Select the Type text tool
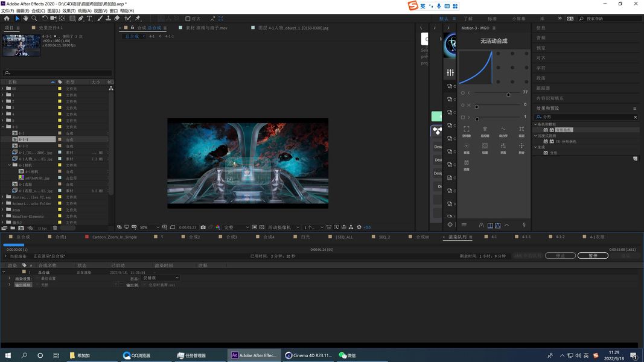Viewport: 644px width, 362px height. [89, 19]
